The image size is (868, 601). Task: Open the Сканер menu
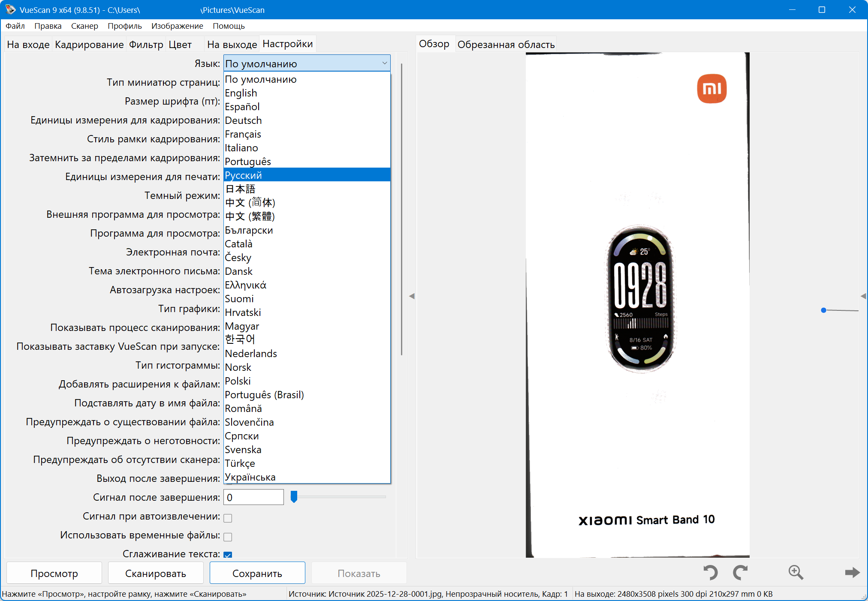(x=84, y=26)
